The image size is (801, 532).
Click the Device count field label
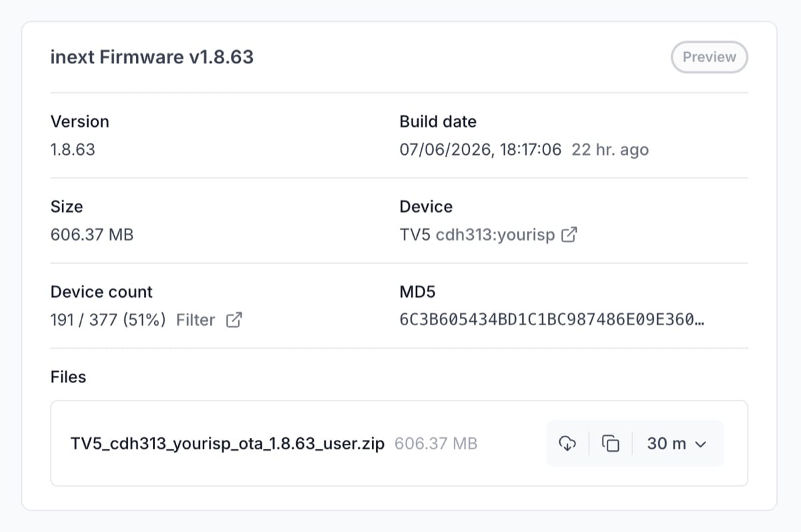point(101,292)
